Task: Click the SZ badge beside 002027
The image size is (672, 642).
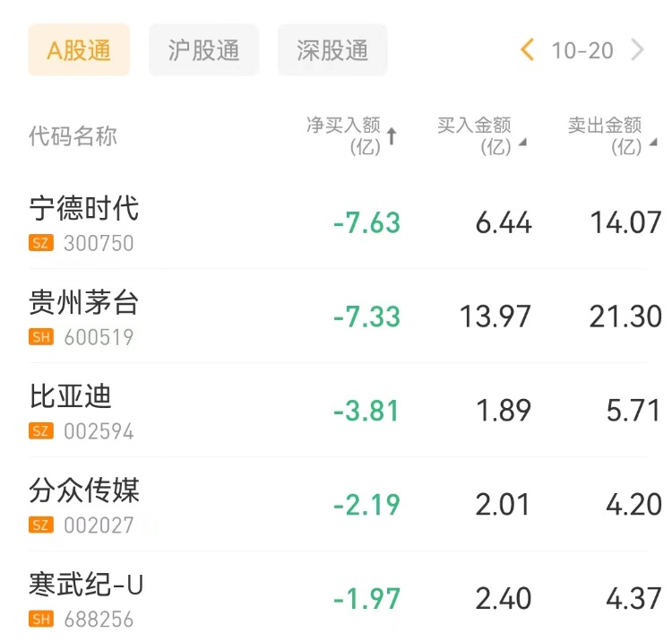Action: tap(41, 525)
